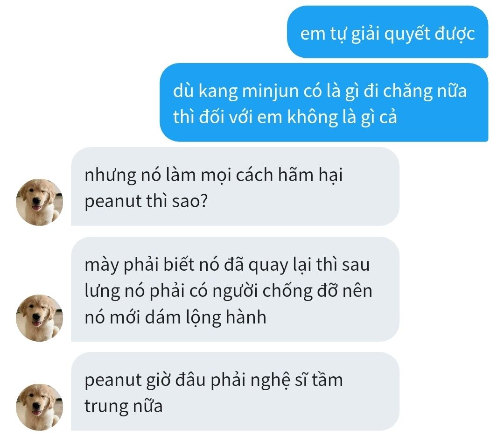Click the gray message starting 'mày phải biết'
Screen dimensions: 504x436
pos(235,289)
